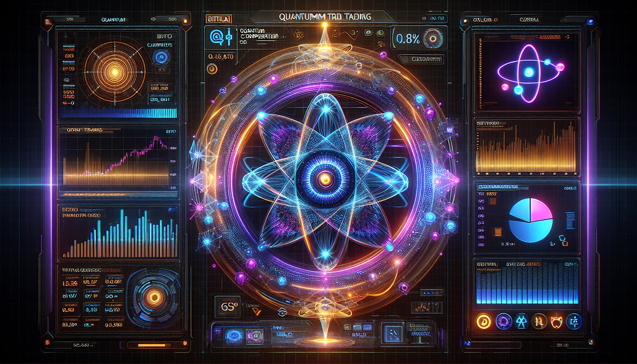Click the QUANTUMM TAD TADING title banner
The height and width of the screenshot is (364, 637).
click(x=325, y=17)
